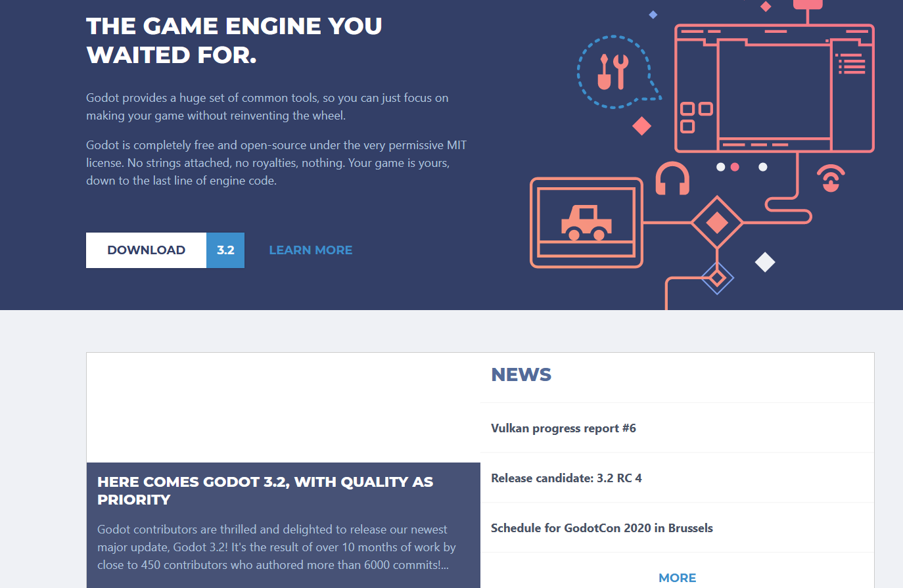Click the featured article excerpt paragraph
Viewport: 903px width, 588px height.
(x=276, y=547)
